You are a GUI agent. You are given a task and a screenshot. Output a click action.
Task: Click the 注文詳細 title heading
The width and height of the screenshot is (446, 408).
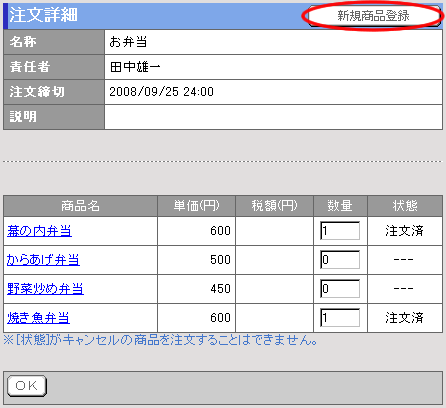point(43,15)
